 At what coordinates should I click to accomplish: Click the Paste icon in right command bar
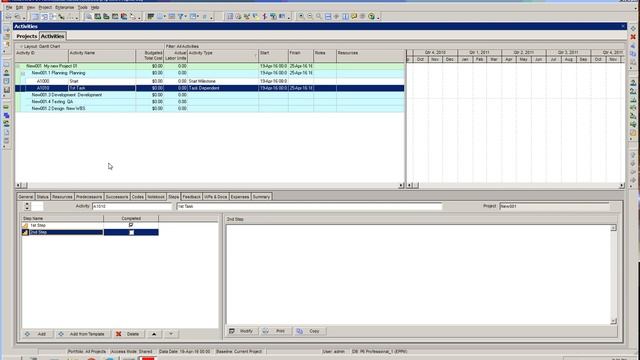[633, 62]
